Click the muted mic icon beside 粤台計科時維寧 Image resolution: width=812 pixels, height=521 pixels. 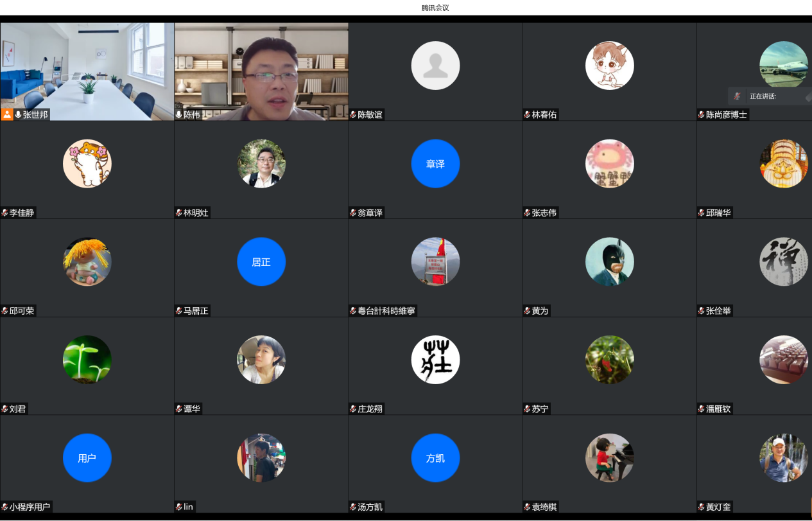tap(353, 311)
